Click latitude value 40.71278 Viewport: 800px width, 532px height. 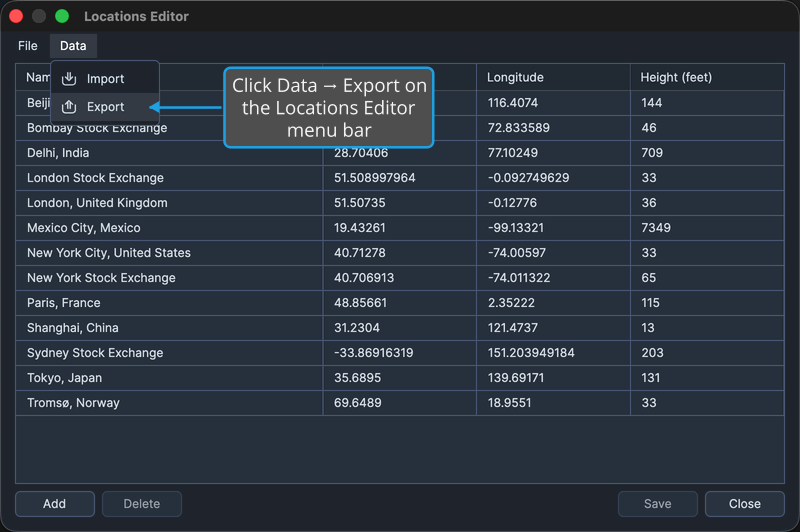coord(360,253)
